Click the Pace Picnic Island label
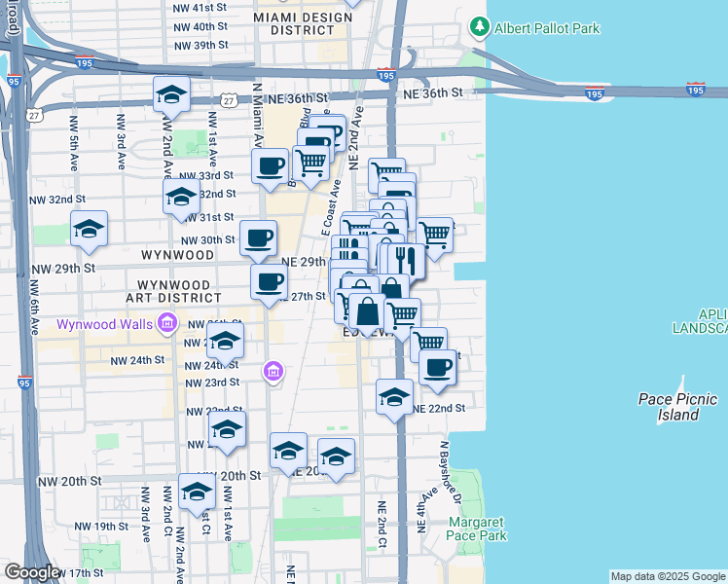This screenshot has width=728, height=584. coord(677,407)
